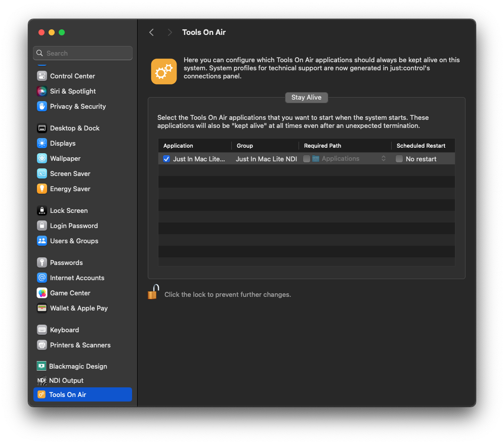Click the large orange gears icon
The height and width of the screenshot is (444, 504).
[164, 71]
